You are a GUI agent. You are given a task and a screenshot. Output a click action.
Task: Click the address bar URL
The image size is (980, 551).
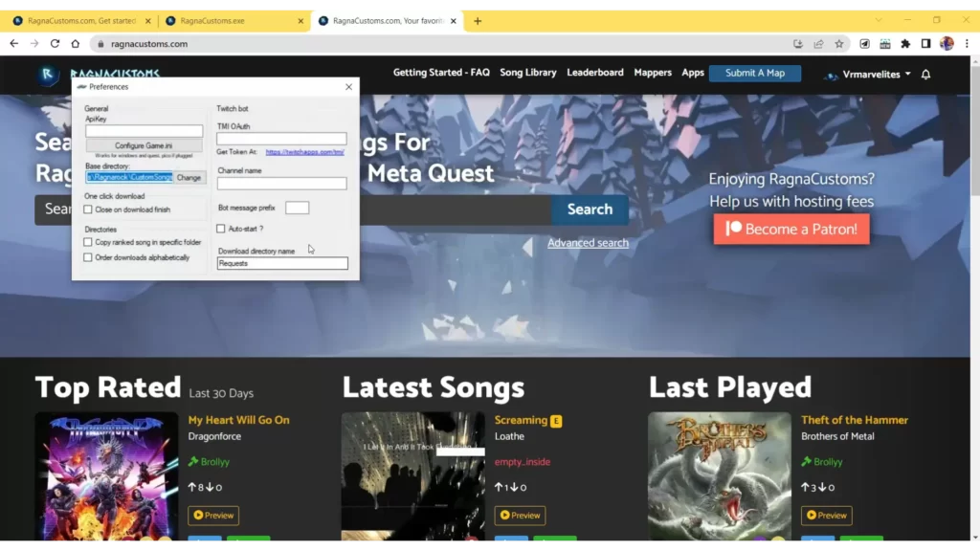click(148, 44)
